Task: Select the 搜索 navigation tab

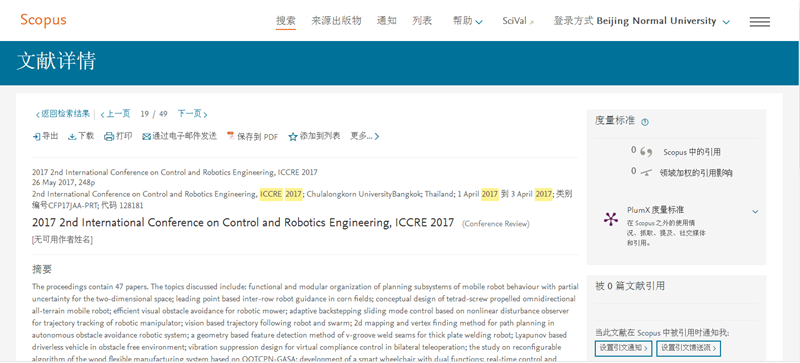Action: 286,21
